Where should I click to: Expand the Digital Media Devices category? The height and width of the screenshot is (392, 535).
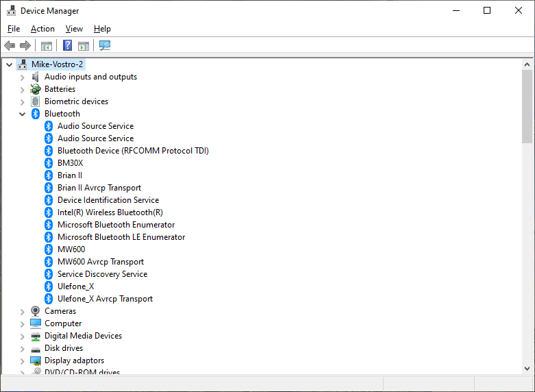(23, 336)
